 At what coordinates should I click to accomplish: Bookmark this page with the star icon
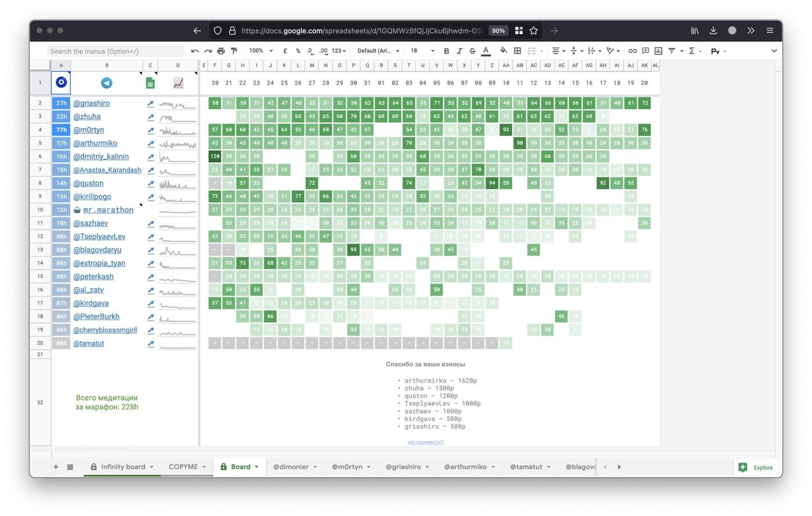(x=534, y=31)
